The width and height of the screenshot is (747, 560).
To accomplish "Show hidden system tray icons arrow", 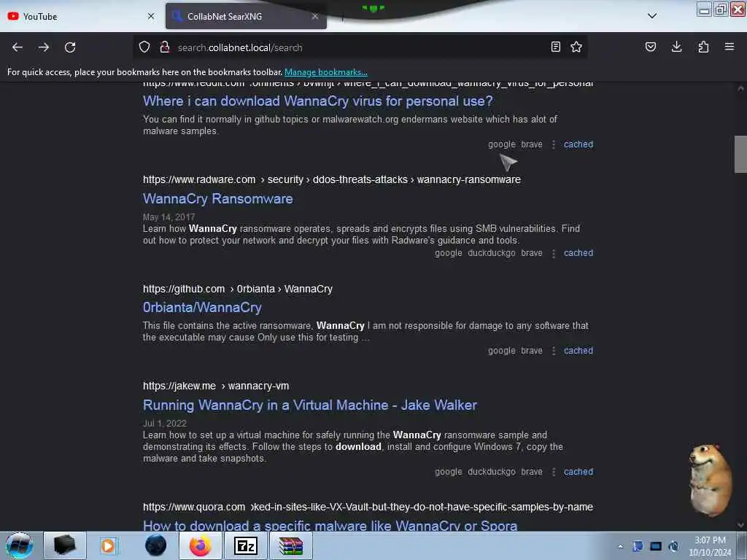I will [620, 546].
